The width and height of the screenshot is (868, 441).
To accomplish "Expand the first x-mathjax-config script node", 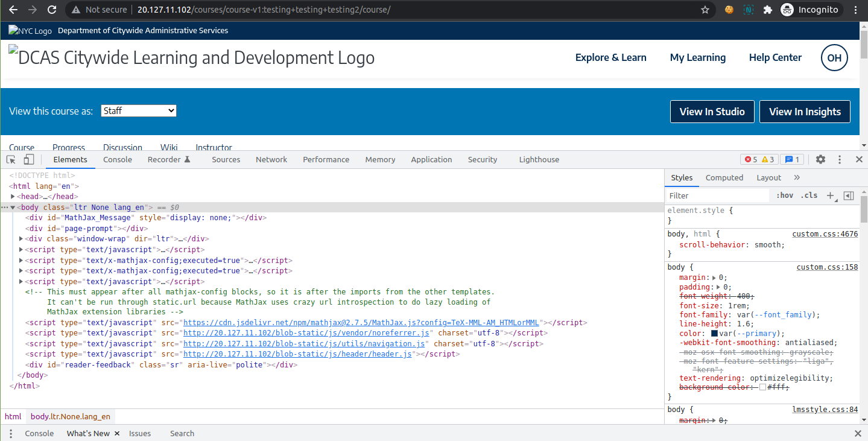I will point(22,261).
